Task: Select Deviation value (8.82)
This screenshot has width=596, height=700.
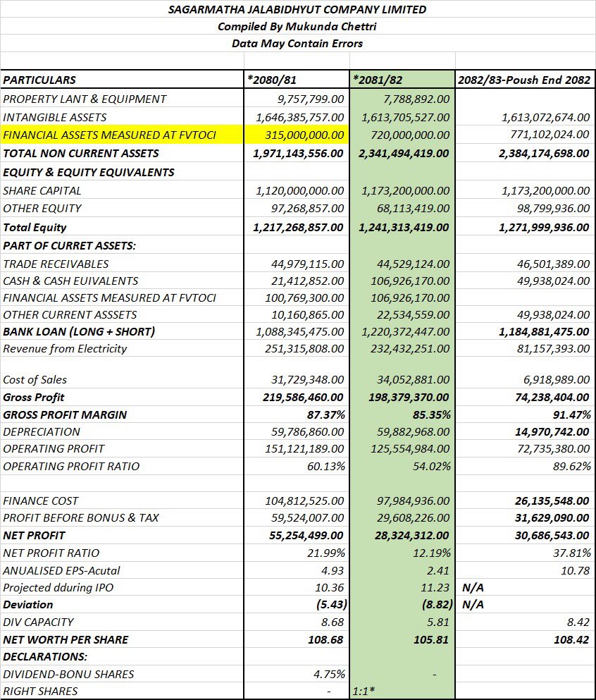Action: 437,604
